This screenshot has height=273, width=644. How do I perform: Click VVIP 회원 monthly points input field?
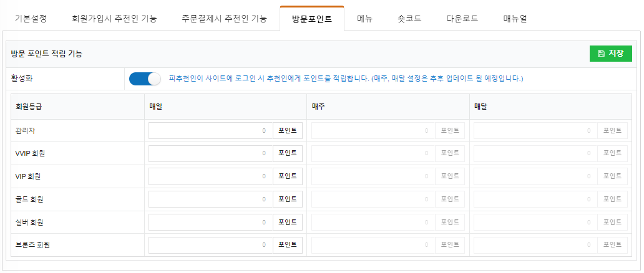[535, 153]
